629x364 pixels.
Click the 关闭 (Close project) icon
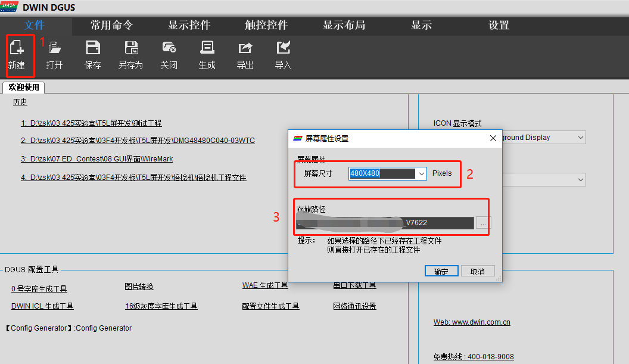pyautogui.click(x=169, y=48)
